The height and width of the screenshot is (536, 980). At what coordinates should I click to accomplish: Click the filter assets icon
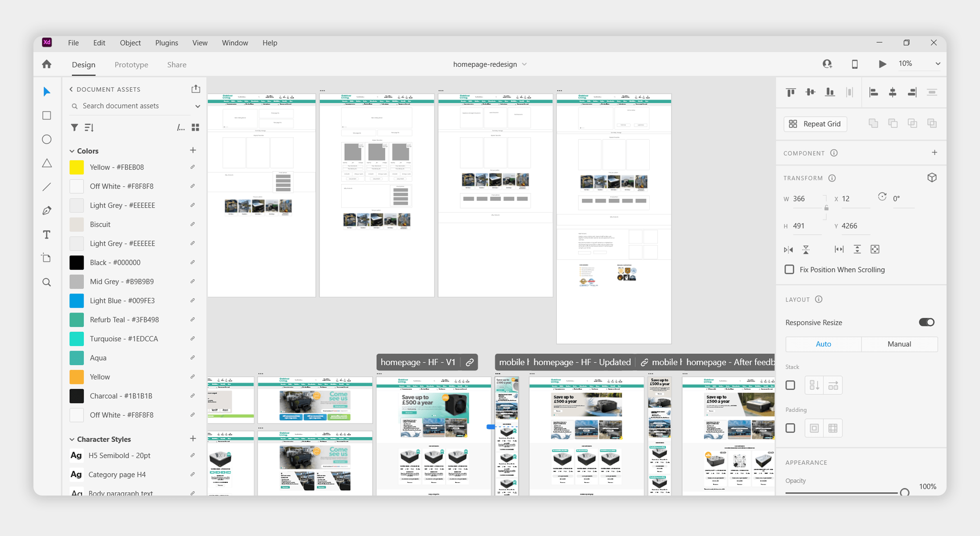74,128
